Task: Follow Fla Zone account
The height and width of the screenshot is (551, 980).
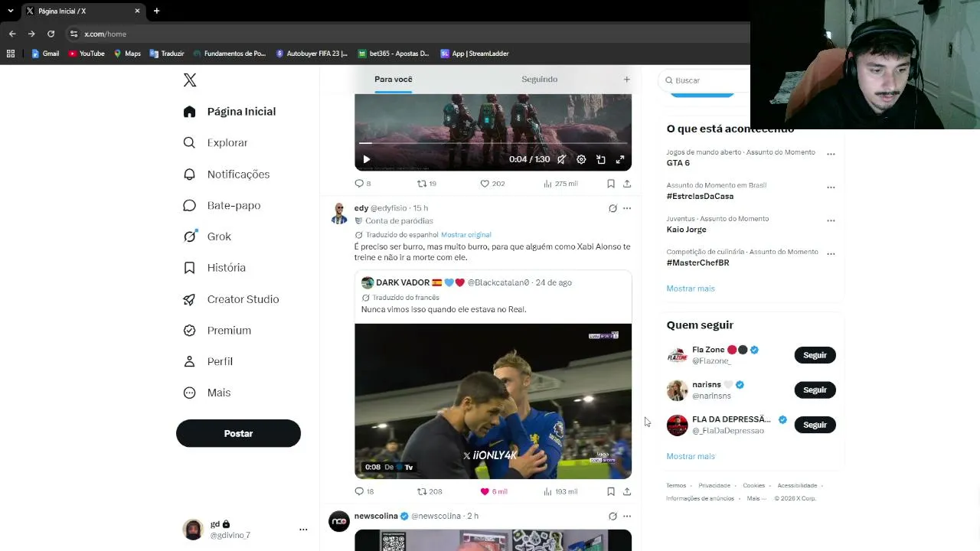Action: (x=815, y=355)
